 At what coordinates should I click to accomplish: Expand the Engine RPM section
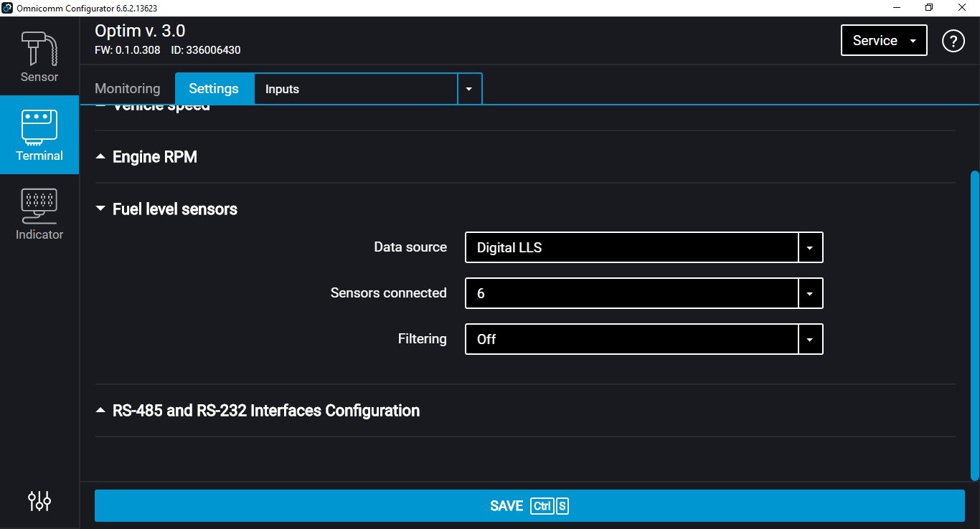(100, 157)
